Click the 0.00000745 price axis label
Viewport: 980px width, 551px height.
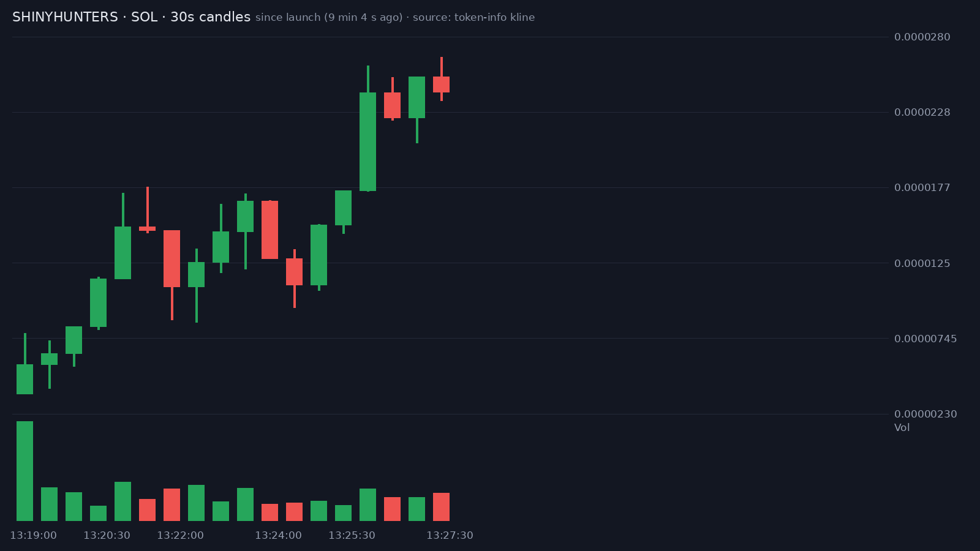[925, 339]
